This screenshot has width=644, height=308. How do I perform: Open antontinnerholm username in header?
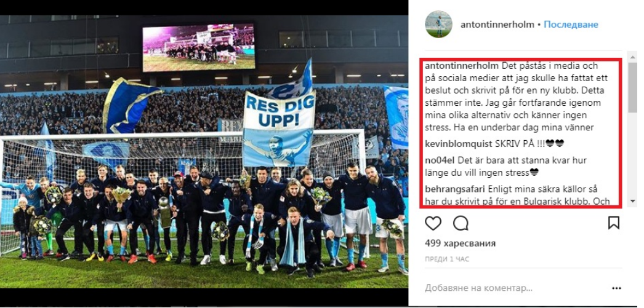497,25
